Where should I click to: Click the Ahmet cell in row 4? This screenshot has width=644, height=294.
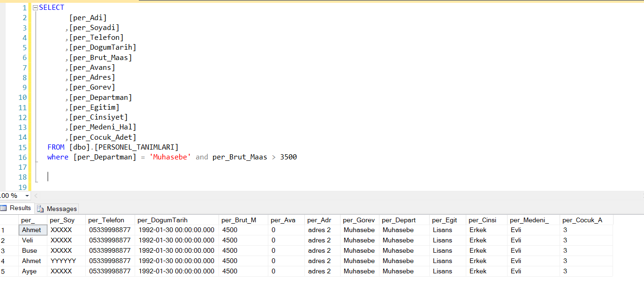point(31,261)
